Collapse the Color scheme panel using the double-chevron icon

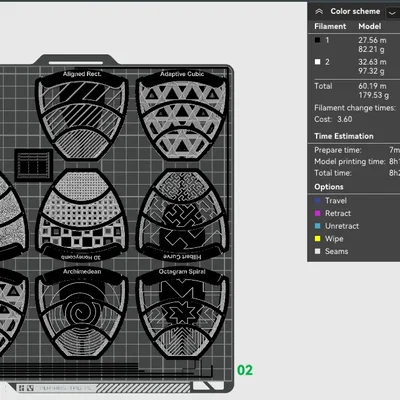[x=319, y=12]
